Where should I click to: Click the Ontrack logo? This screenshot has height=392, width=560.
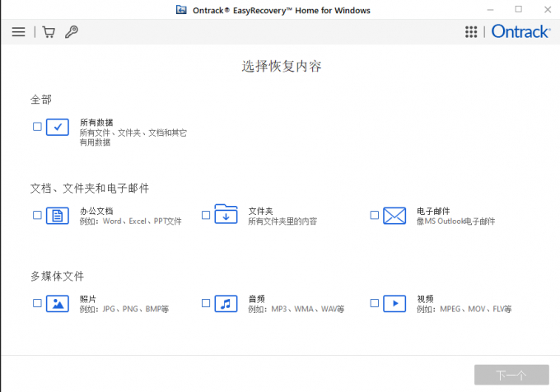(520, 31)
